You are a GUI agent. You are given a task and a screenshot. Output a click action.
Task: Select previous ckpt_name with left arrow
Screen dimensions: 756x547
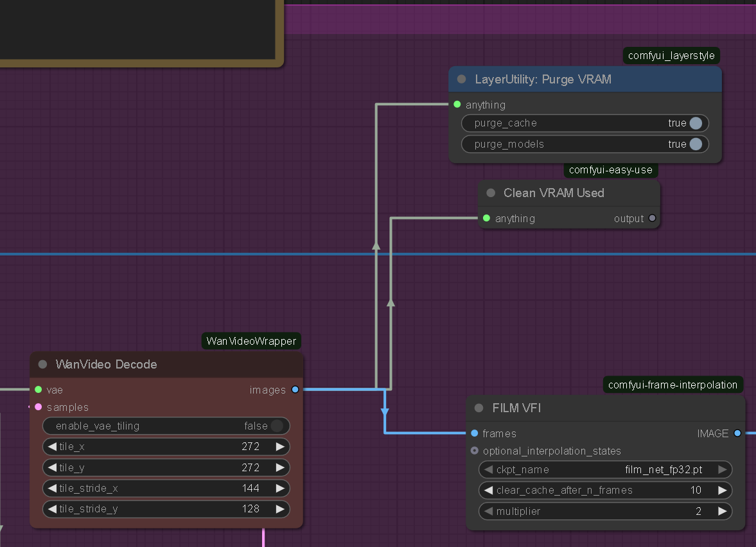(x=488, y=469)
